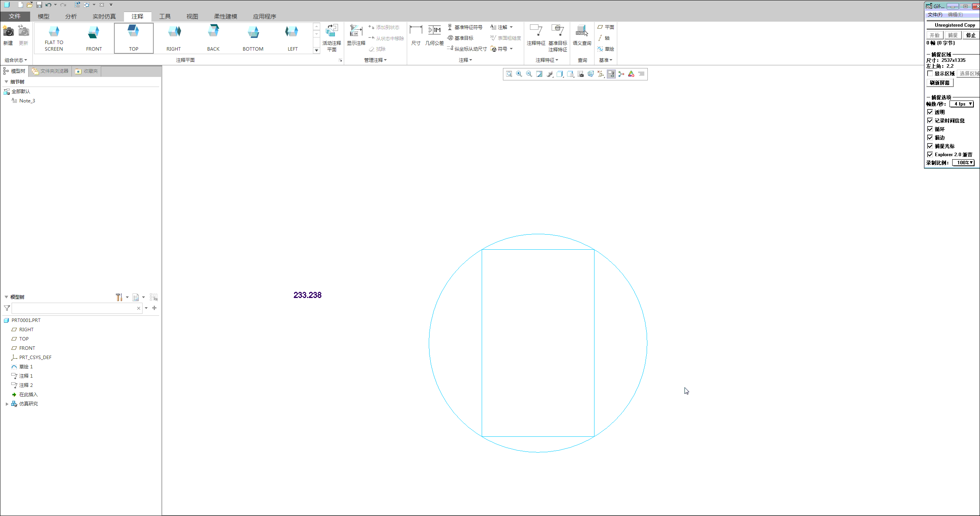
Task: Open the undo history dropdown arrow
Action: [x=55, y=5]
